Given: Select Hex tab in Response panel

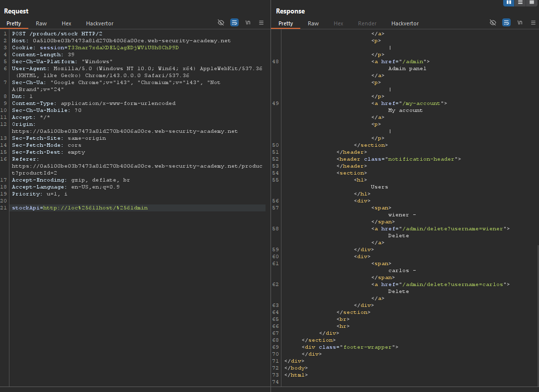Looking at the screenshot, I should pyautogui.click(x=338, y=23).
